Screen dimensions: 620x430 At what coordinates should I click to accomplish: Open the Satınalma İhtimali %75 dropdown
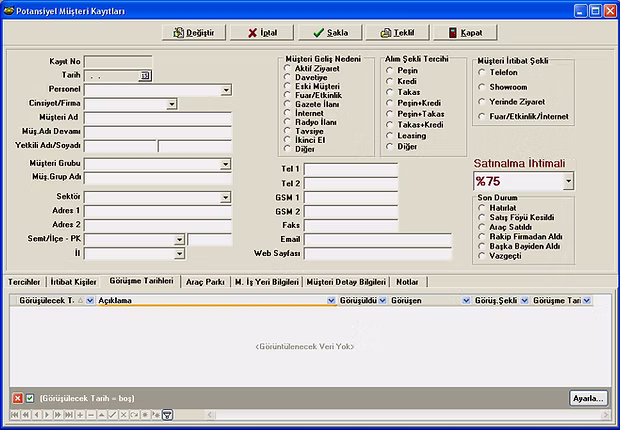568,181
